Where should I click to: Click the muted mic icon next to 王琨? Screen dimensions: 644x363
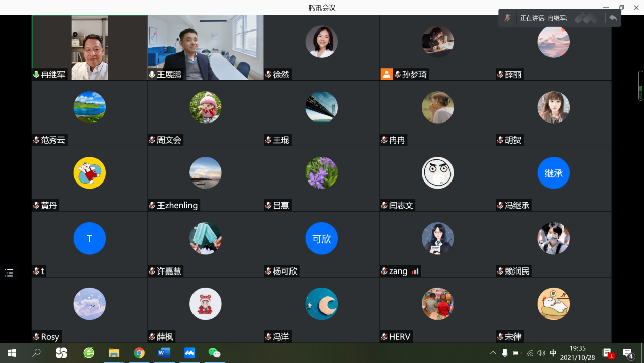pyautogui.click(x=268, y=140)
